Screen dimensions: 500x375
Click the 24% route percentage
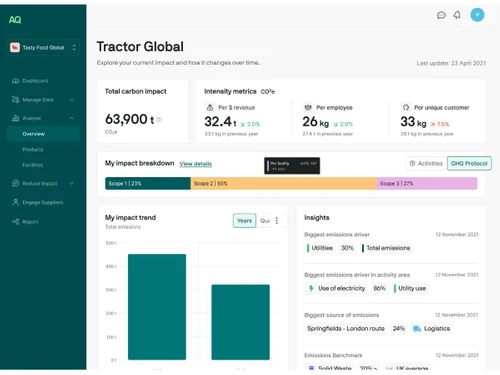coord(399,329)
